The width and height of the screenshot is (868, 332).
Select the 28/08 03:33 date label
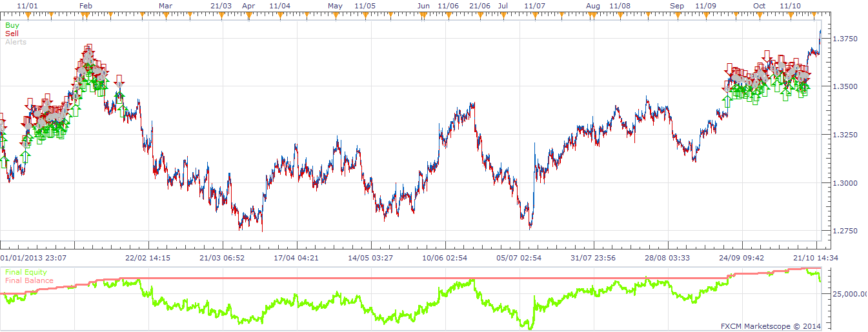tap(668, 258)
